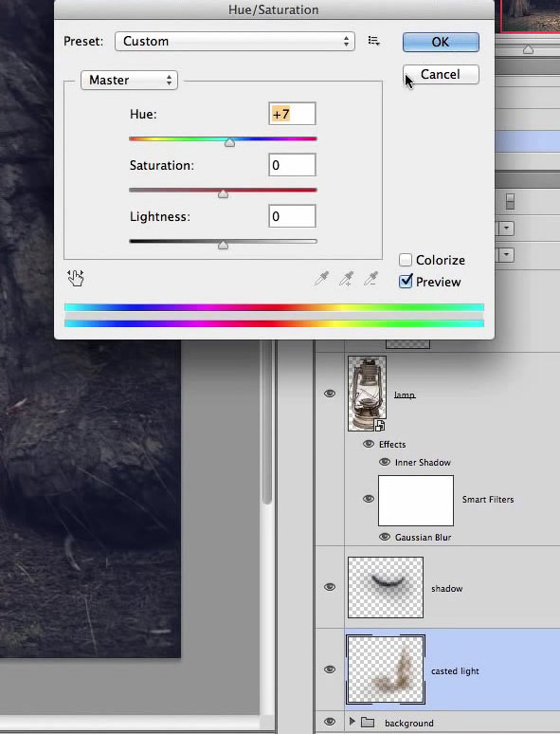The height and width of the screenshot is (734, 560).
Task: Open the Master channel dropdown
Action: 129,80
